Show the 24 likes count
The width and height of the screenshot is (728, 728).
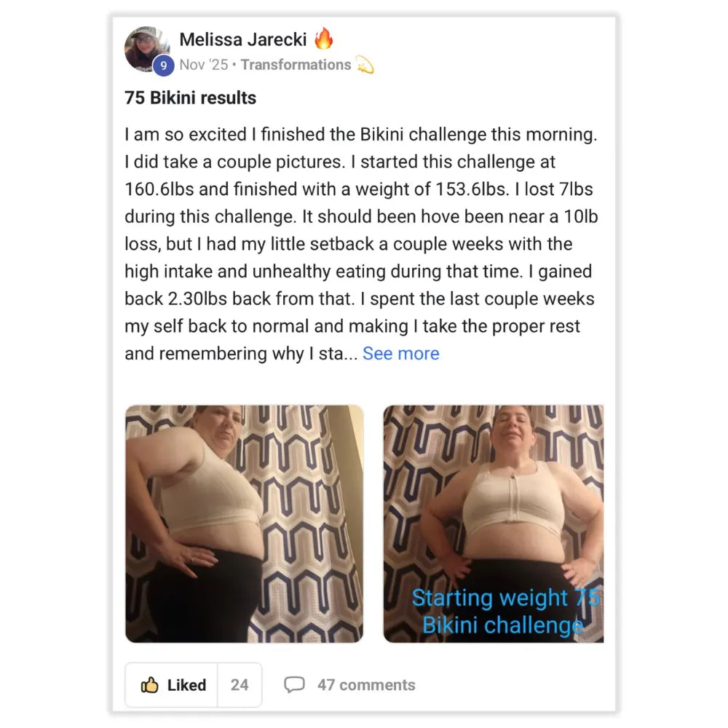[240, 685]
